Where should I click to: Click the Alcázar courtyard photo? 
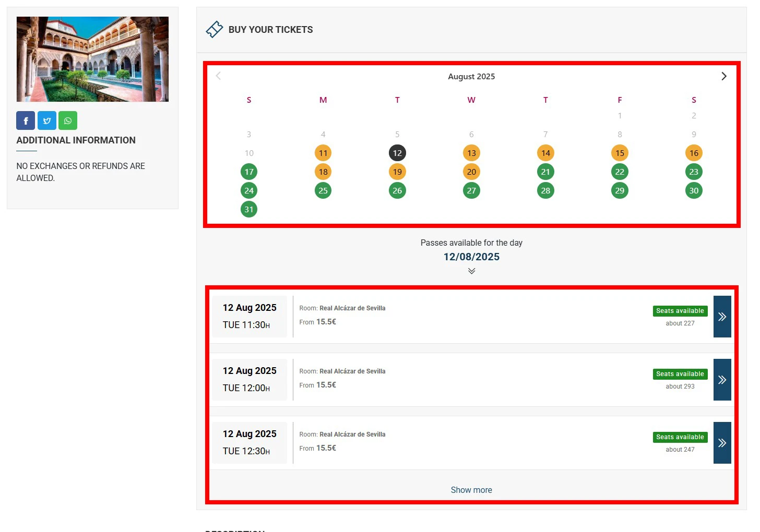[92, 59]
